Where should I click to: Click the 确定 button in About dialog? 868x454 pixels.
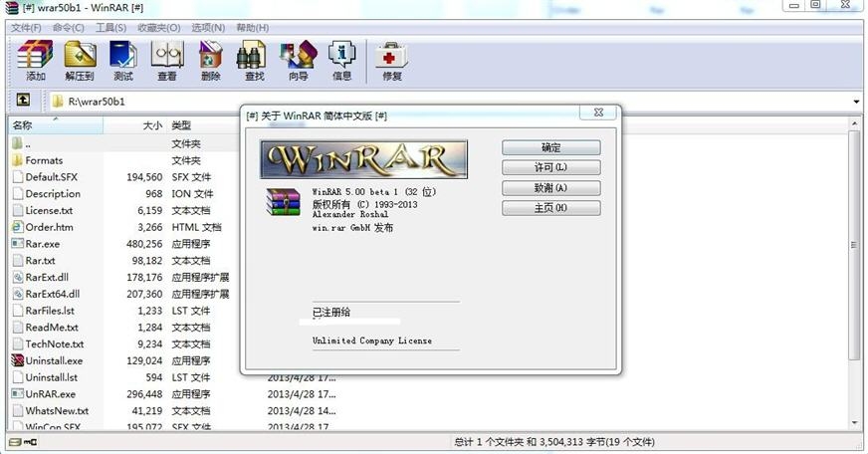[550, 147]
